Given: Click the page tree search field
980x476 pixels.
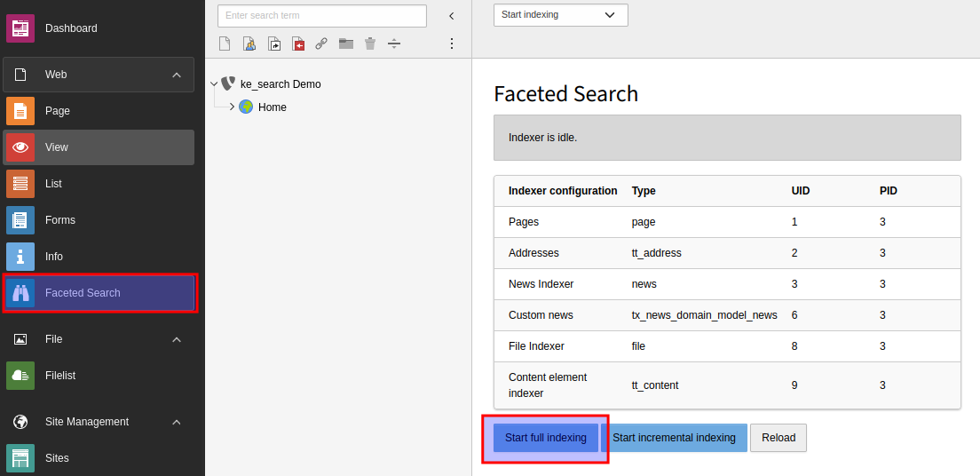Looking at the screenshot, I should (321, 16).
